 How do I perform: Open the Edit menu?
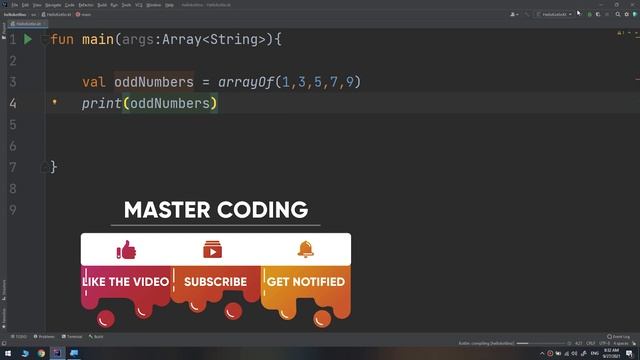[25, 5]
